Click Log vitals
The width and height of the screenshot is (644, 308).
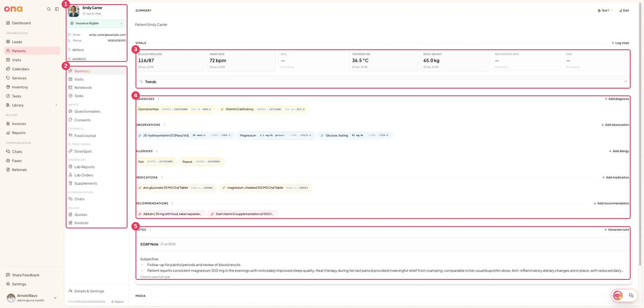[620, 43]
